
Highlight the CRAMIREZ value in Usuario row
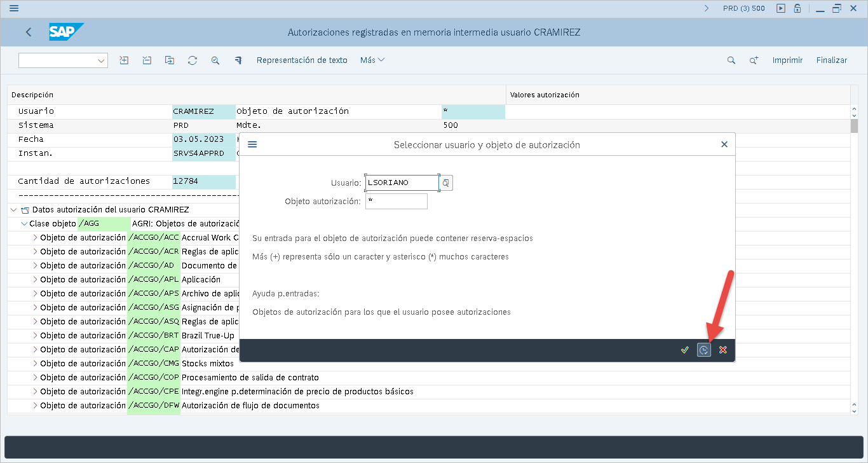click(x=203, y=111)
